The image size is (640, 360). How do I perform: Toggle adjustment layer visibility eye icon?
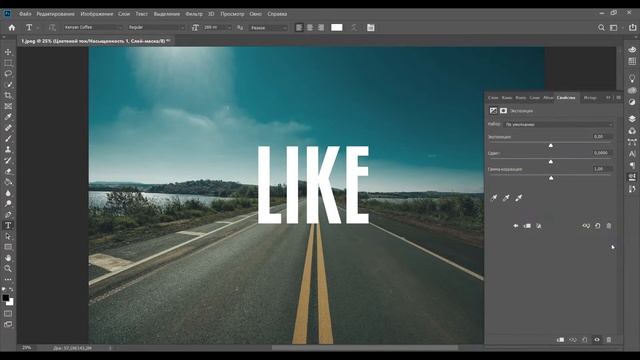[x=597, y=340]
